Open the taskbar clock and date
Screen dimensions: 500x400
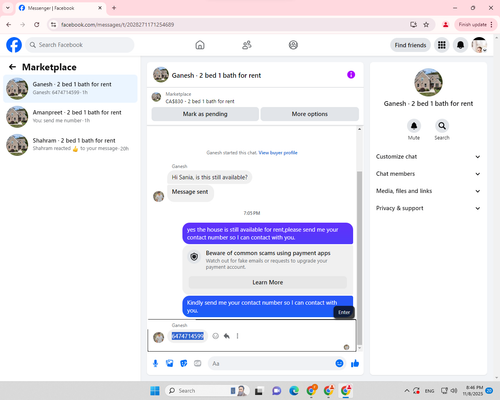point(473,391)
